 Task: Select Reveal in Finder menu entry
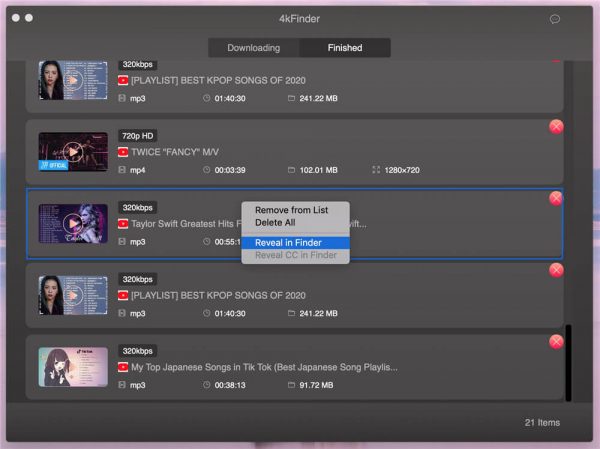(295, 243)
